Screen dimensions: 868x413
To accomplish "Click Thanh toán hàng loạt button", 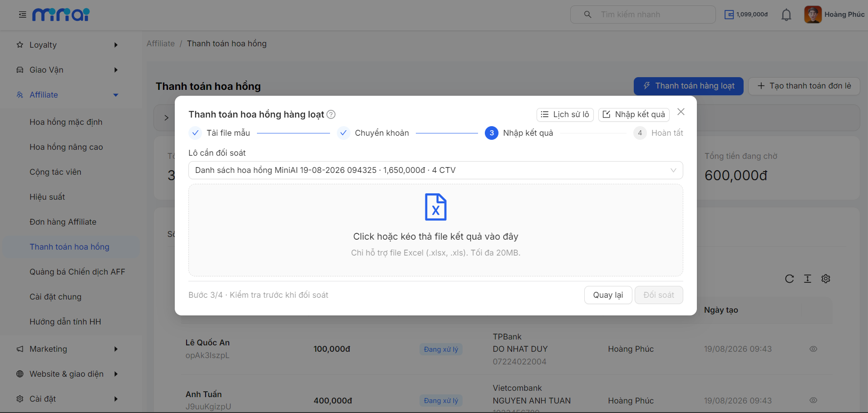I will click(688, 86).
